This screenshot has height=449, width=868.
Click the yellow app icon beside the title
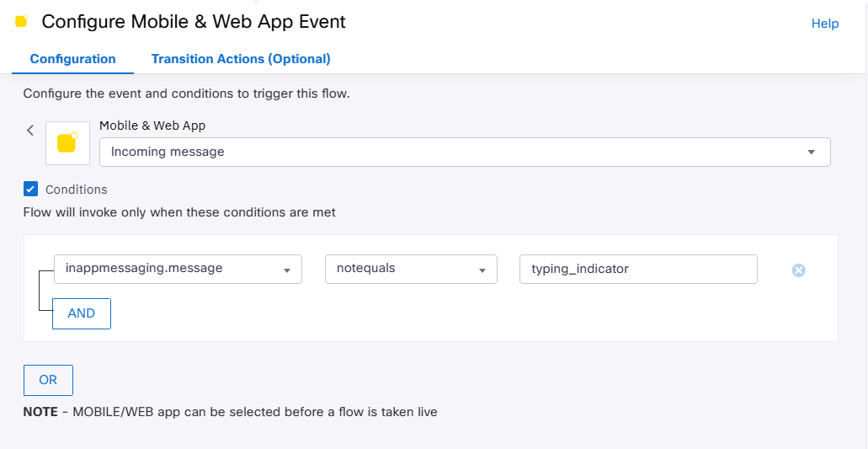(x=21, y=21)
